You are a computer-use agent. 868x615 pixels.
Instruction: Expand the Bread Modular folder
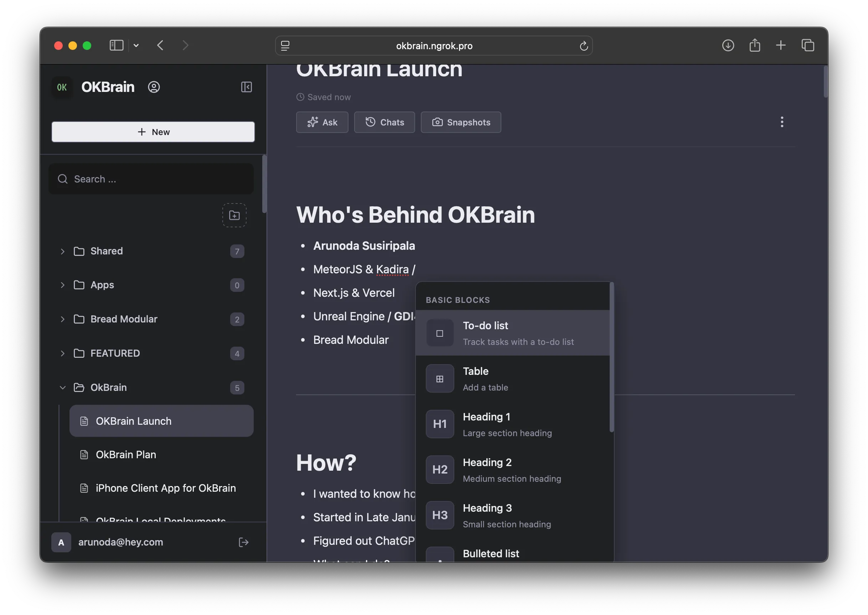(x=62, y=319)
